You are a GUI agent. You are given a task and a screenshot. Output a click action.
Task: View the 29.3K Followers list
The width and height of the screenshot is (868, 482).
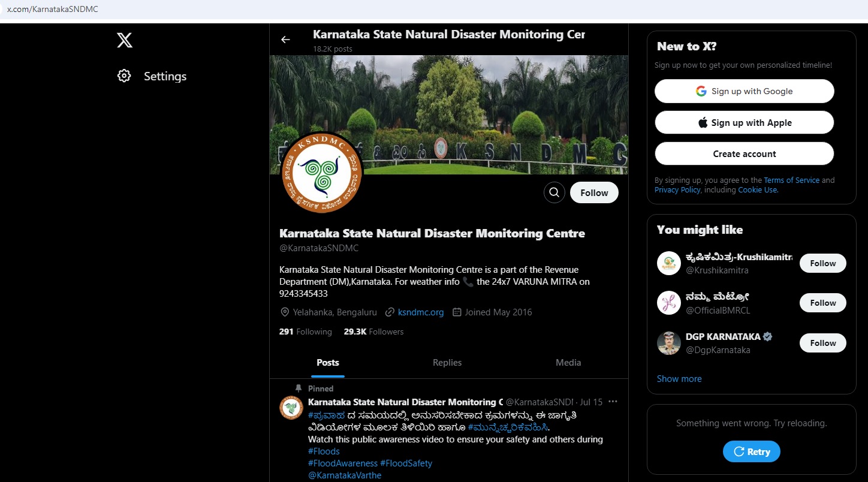point(373,332)
